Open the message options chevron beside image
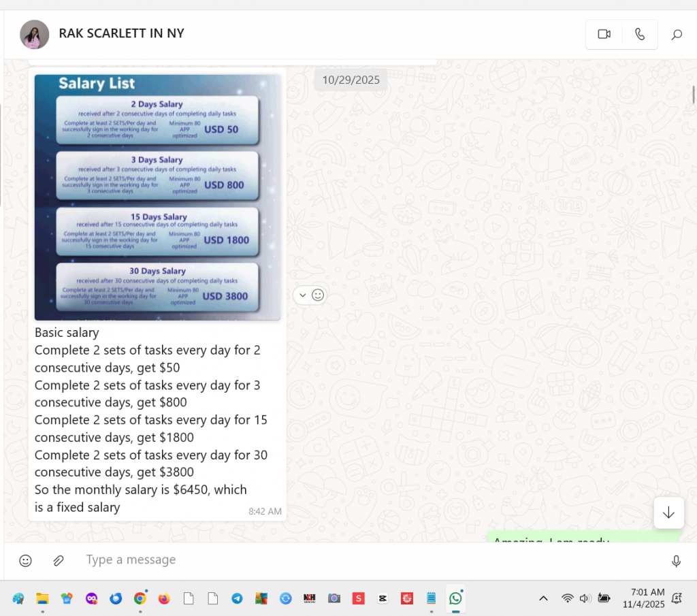 (303, 295)
